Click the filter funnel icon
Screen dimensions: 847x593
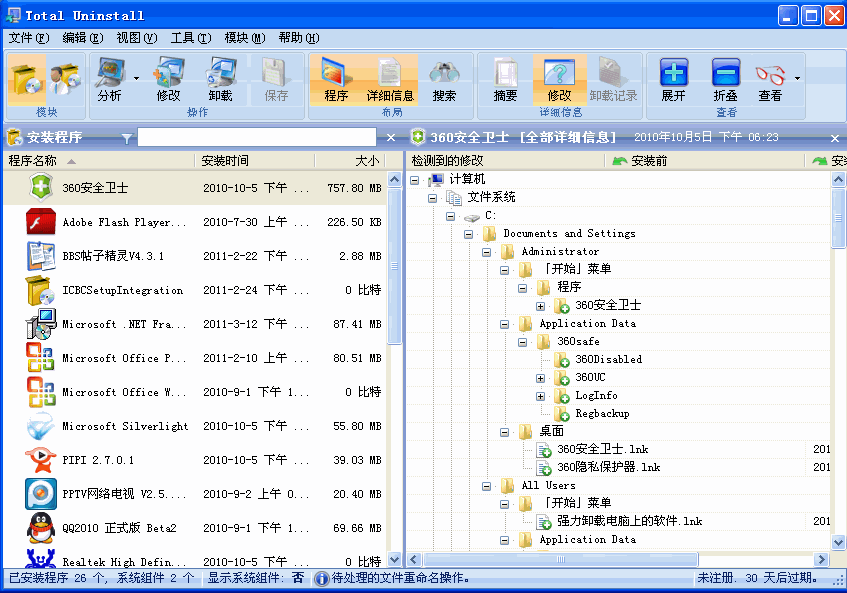point(127,138)
